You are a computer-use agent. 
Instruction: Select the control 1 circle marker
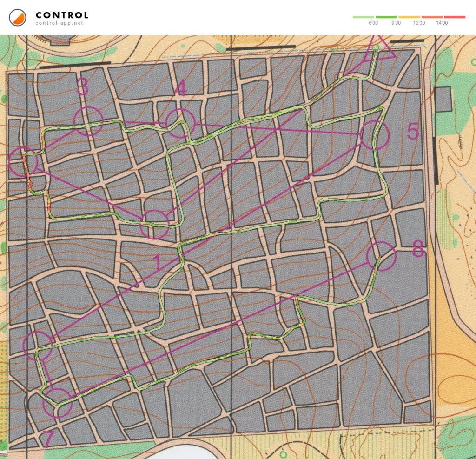tap(155, 224)
